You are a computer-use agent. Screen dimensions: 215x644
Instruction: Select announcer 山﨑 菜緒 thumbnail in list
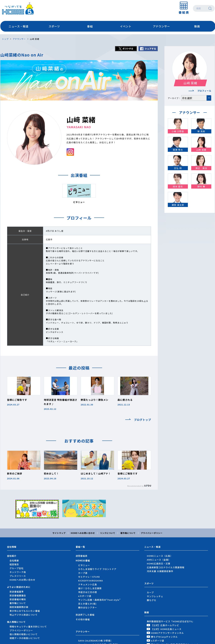click(x=201, y=144)
